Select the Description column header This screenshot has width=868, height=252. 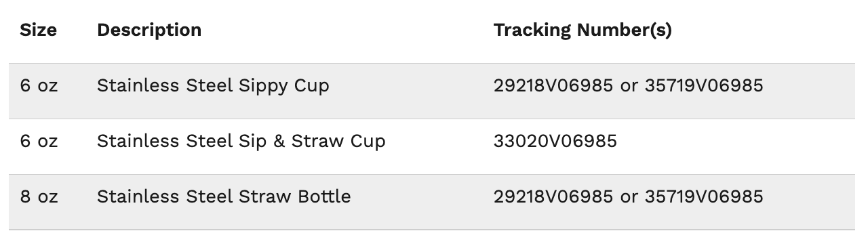pos(149,30)
